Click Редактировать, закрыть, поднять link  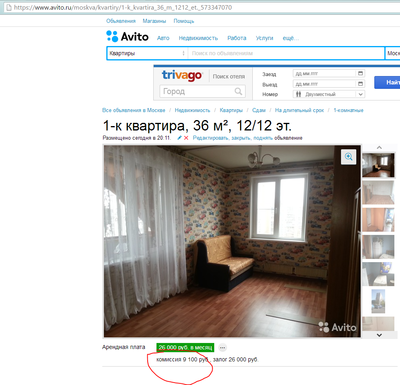pos(233,138)
